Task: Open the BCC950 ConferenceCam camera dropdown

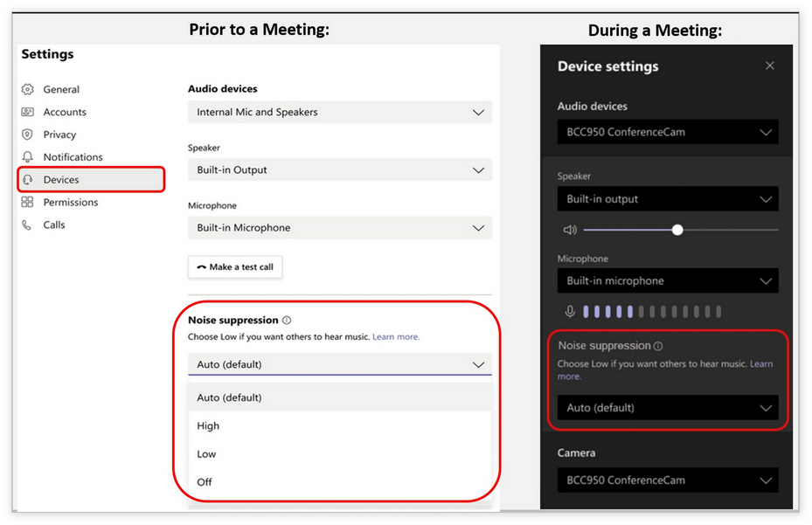Action: 668,480
